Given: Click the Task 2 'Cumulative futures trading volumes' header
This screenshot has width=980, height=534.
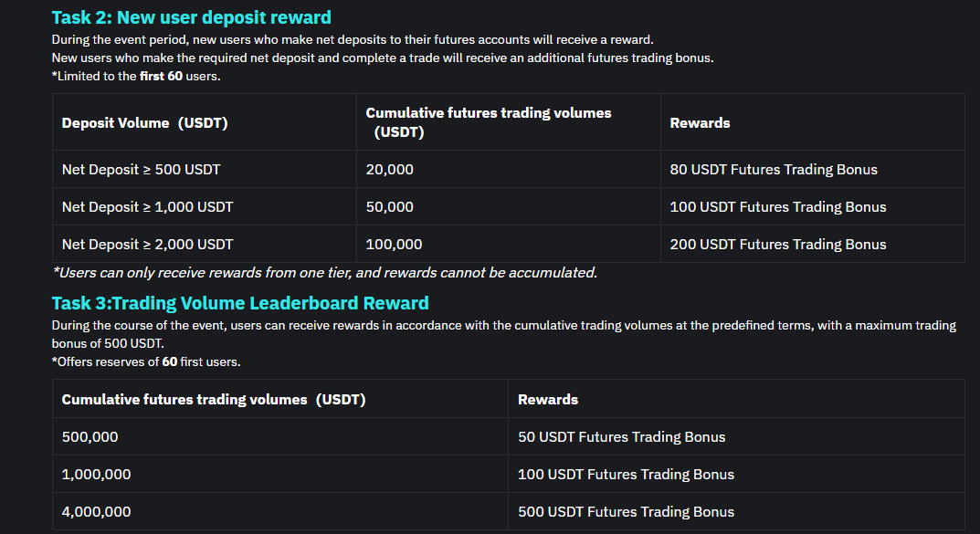Looking at the screenshot, I should coord(508,122).
